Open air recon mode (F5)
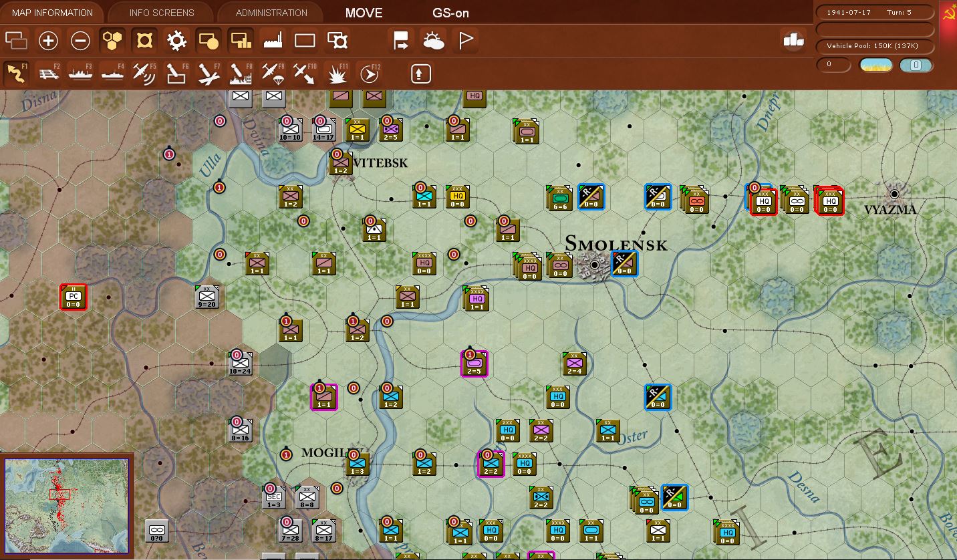This screenshot has height=560, width=957. pos(144,74)
